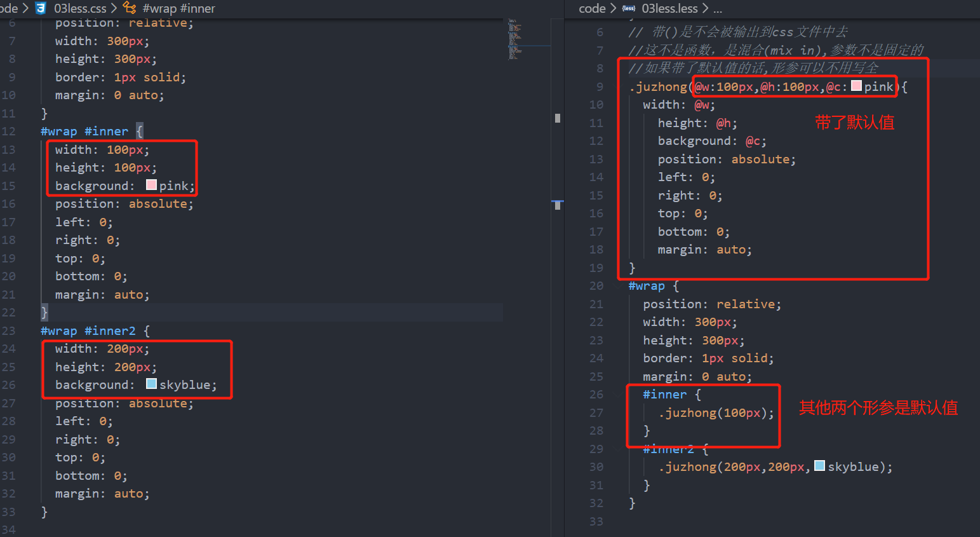Click the Less file icon in right breadcrumb

[629, 8]
